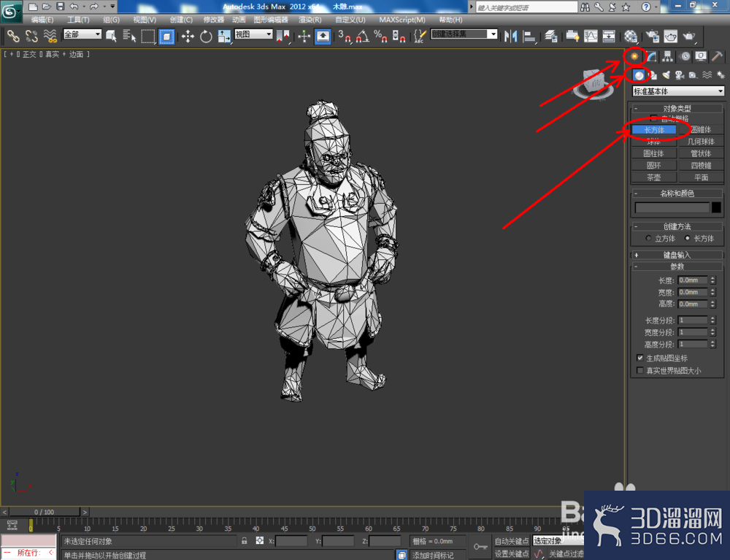Enable the 真实世界贴图大小 checkbox

point(640,370)
